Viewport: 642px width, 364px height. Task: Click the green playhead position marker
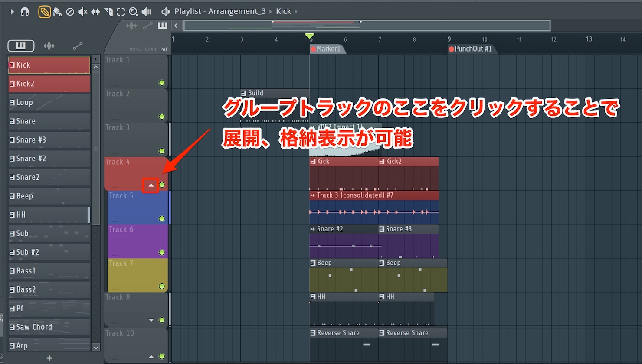tap(309, 36)
